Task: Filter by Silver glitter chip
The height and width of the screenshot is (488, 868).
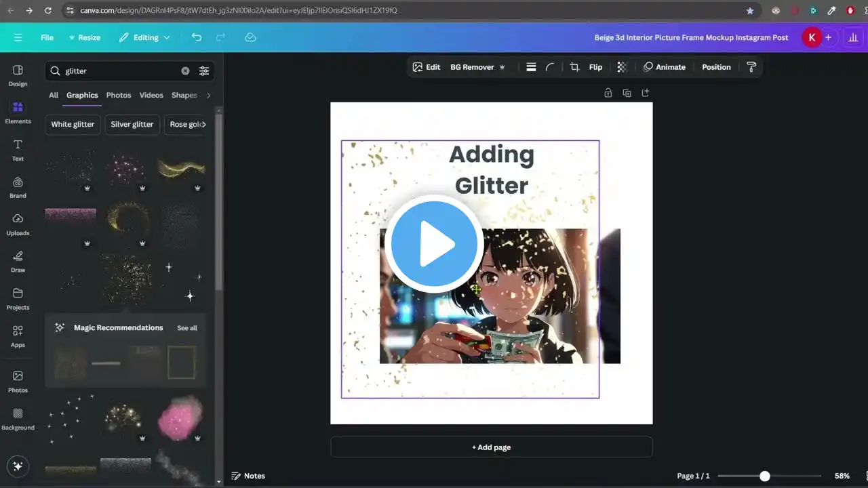Action: click(x=132, y=125)
